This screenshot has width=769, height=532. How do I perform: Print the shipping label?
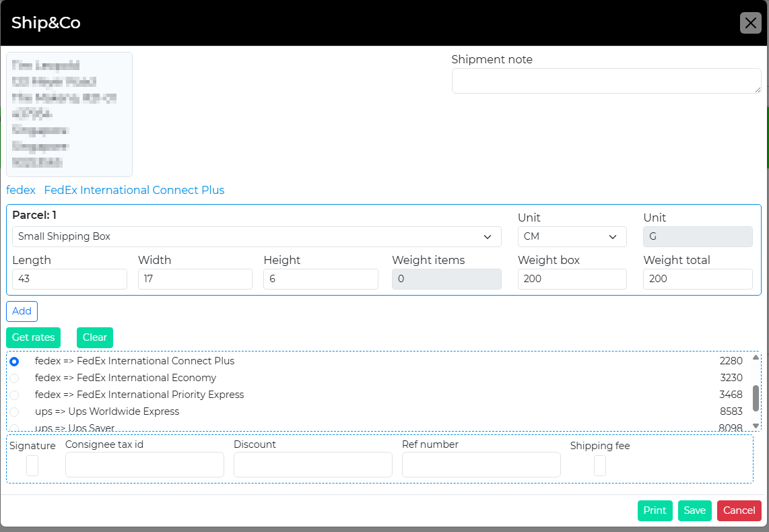[655, 510]
